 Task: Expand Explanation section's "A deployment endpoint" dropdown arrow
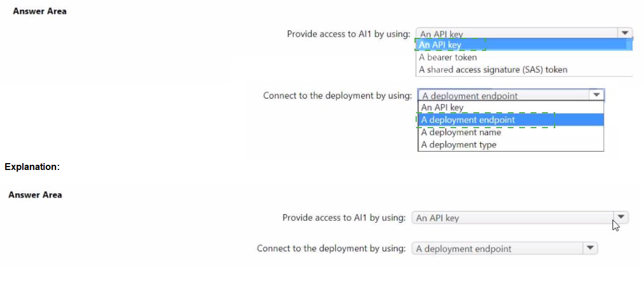590,248
